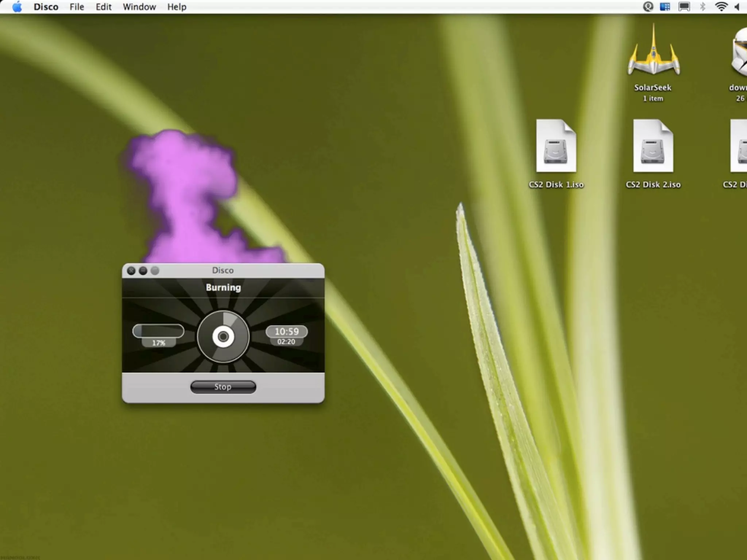Click the Spaces grid menu bar icon

665,7
